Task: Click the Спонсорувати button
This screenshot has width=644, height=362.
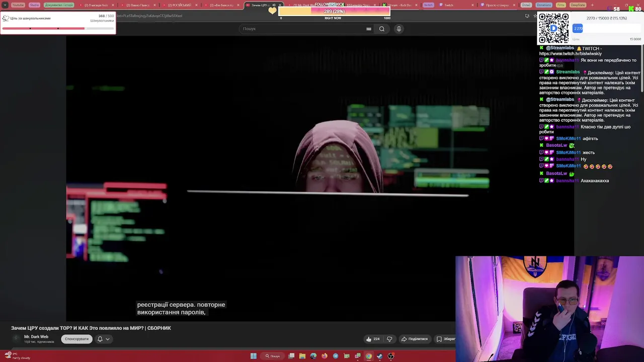Action: 76,339
